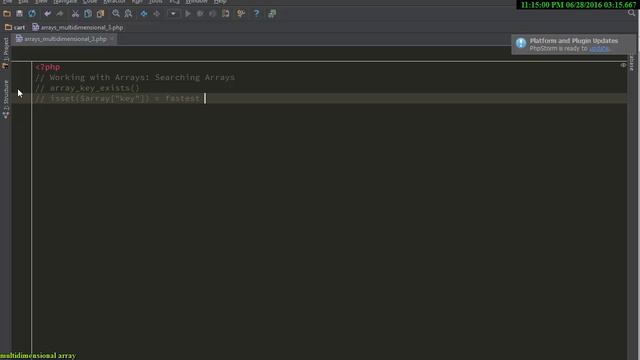Click the Paste icon in toolbar
The height and width of the screenshot is (360, 640).
pyautogui.click(x=100, y=13)
